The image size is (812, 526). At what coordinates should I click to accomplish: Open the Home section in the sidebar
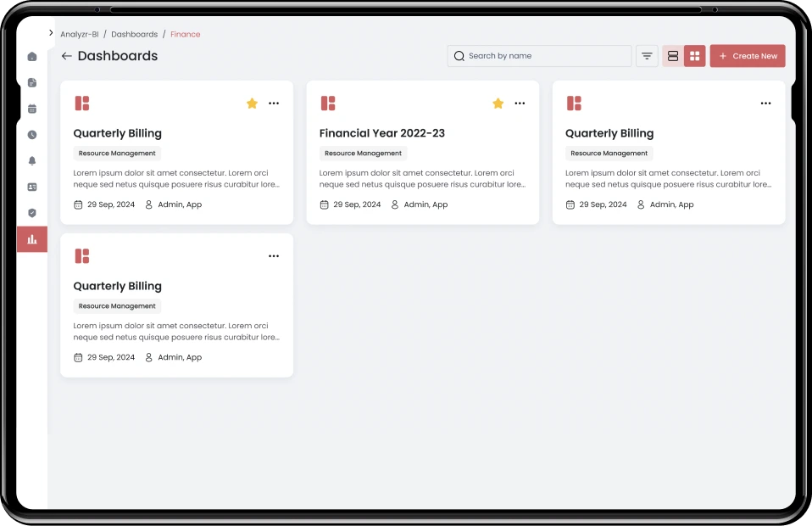pos(31,56)
